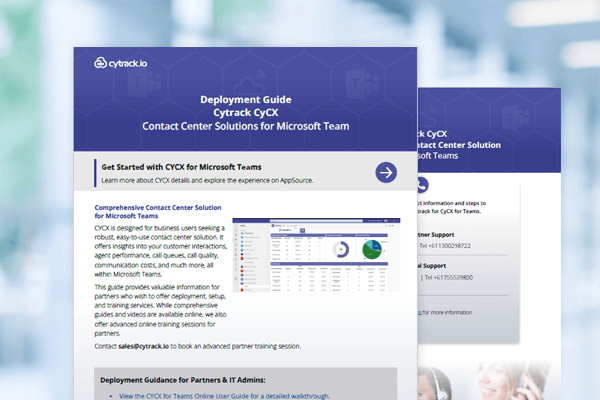This screenshot has width=600, height=400.
Task: Open the CyCX dashboard screenshot thumbnail
Action: click(x=316, y=255)
